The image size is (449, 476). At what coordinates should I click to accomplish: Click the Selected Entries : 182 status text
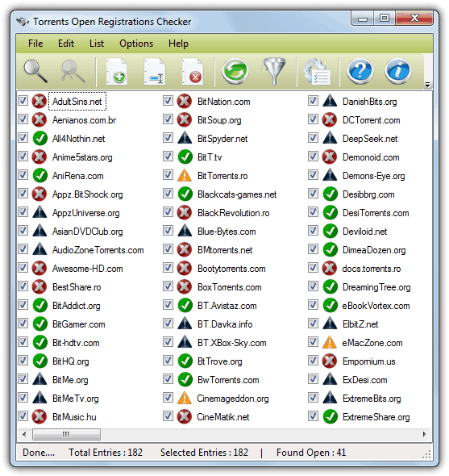(x=204, y=453)
